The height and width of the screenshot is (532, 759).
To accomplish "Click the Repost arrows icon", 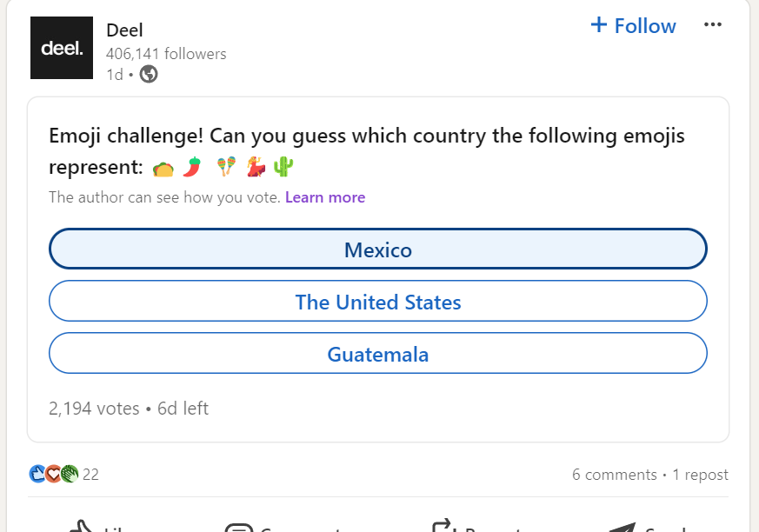I will 443,526.
